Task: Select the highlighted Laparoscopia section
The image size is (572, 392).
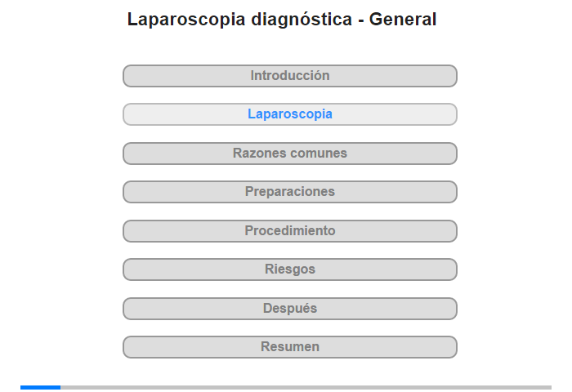Action: [289, 114]
